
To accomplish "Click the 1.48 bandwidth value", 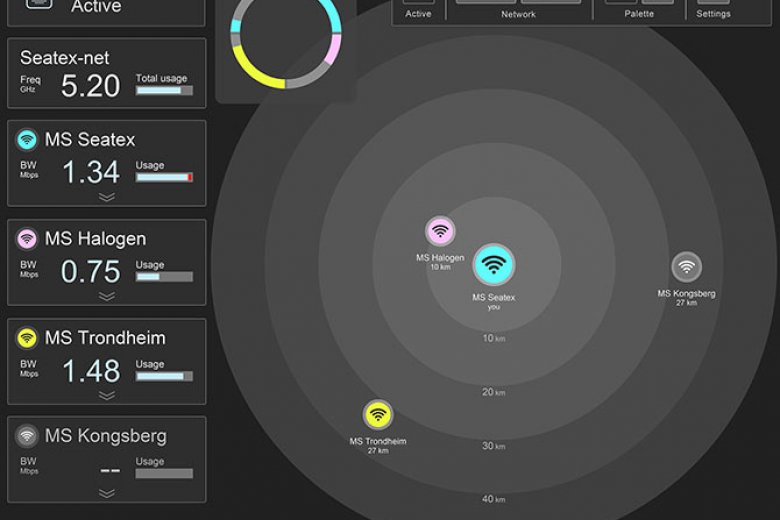I will click(x=91, y=371).
